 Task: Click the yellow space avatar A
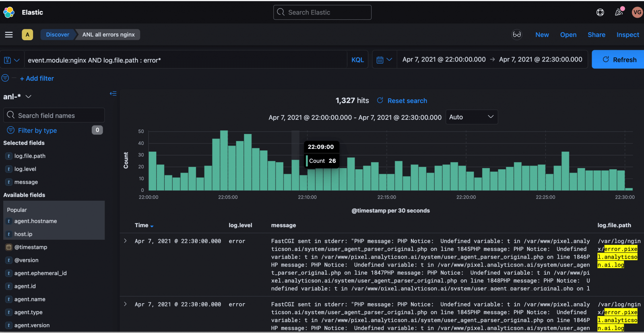click(27, 35)
